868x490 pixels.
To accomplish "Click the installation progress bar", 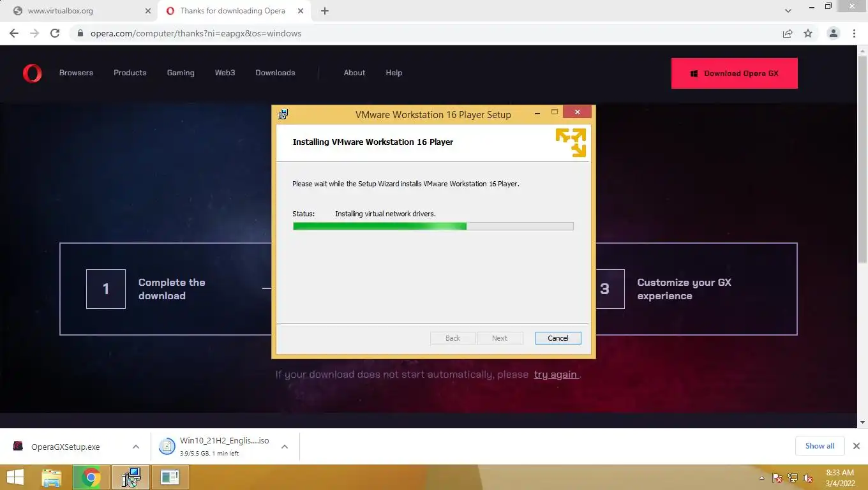I will point(433,226).
